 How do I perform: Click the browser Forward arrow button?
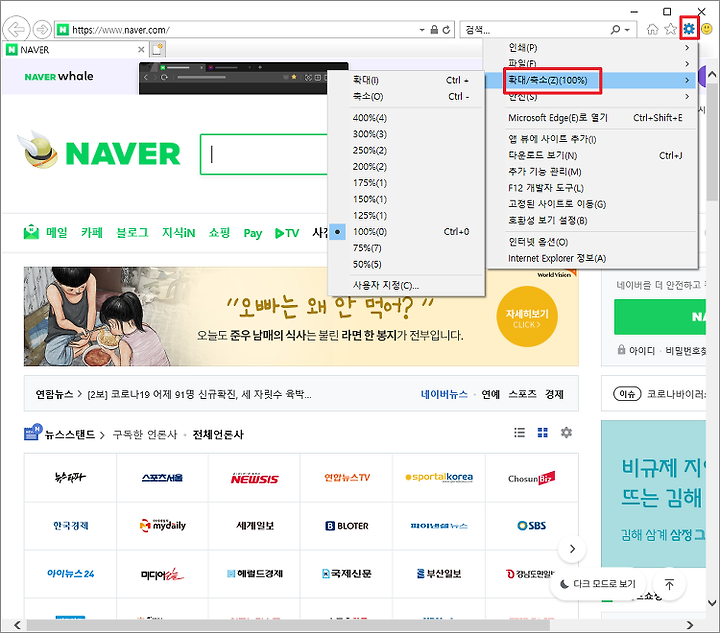42,30
